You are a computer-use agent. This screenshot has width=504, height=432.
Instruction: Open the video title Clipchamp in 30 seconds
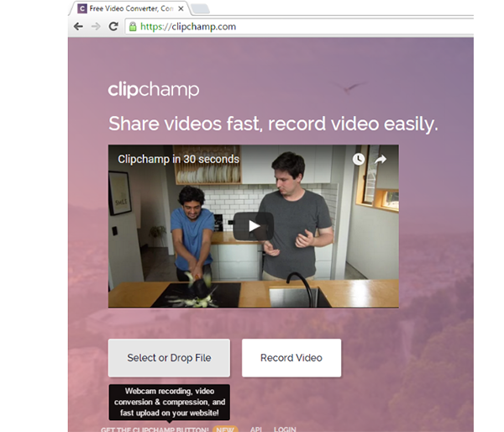click(x=178, y=159)
